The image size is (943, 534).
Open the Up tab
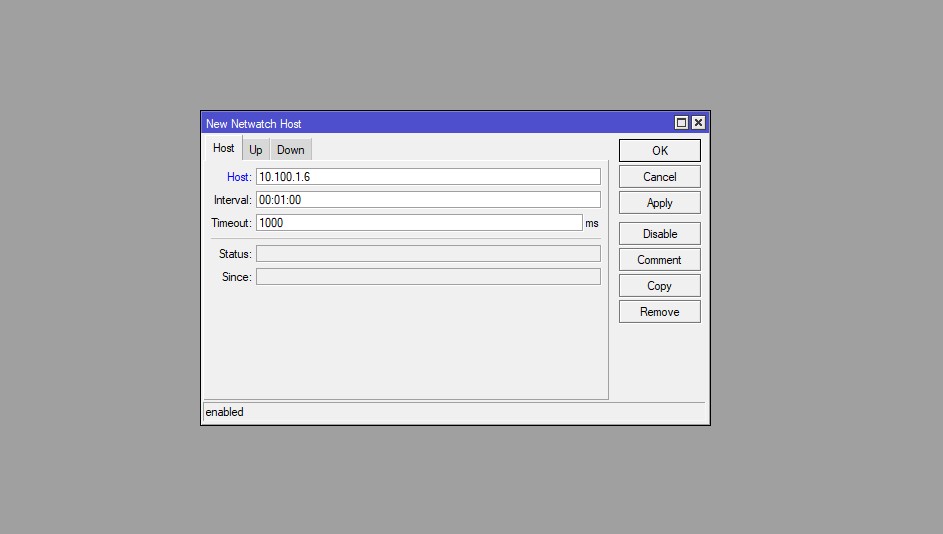[x=256, y=150]
